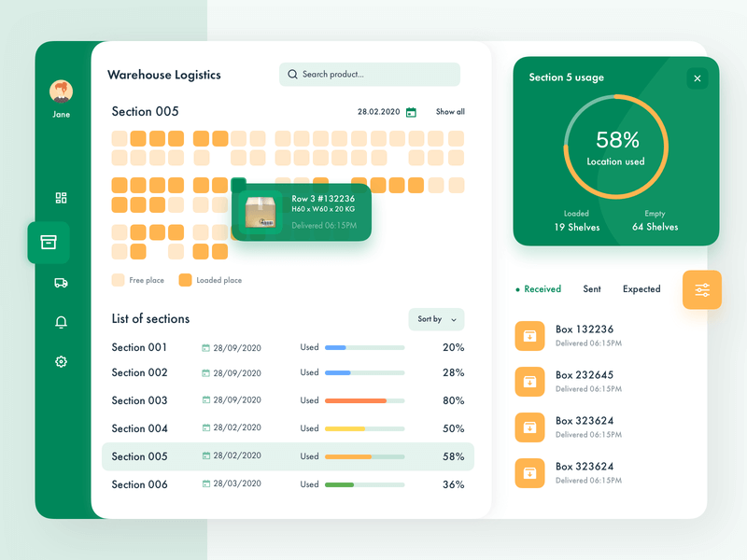Screen dimensions: 747x560
Task: Click the orange filter sliders button
Action: point(701,289)
